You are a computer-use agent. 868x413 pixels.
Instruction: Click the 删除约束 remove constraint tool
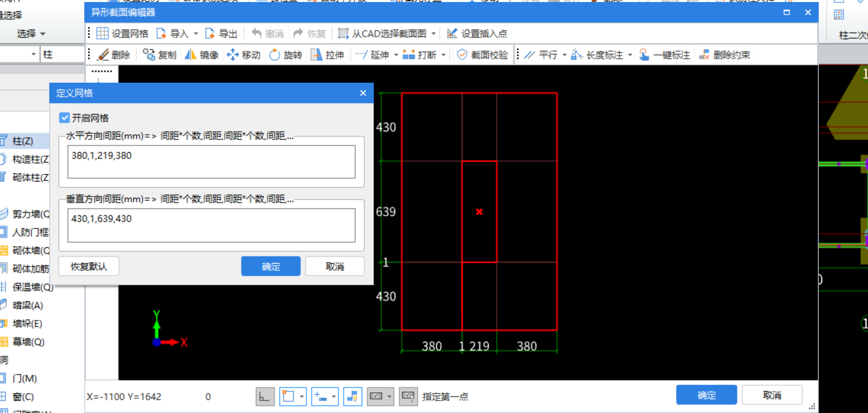click(x=724, y=55)
